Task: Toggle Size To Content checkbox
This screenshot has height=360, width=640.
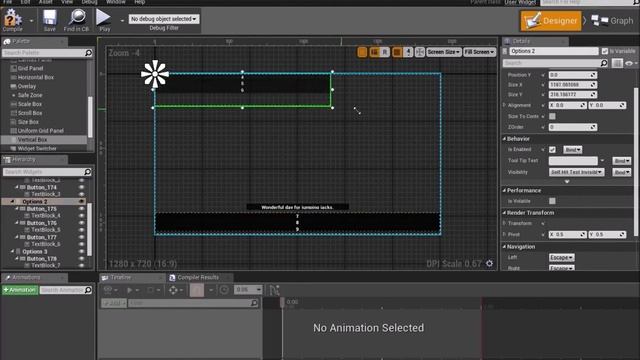Action: point(552,116)
